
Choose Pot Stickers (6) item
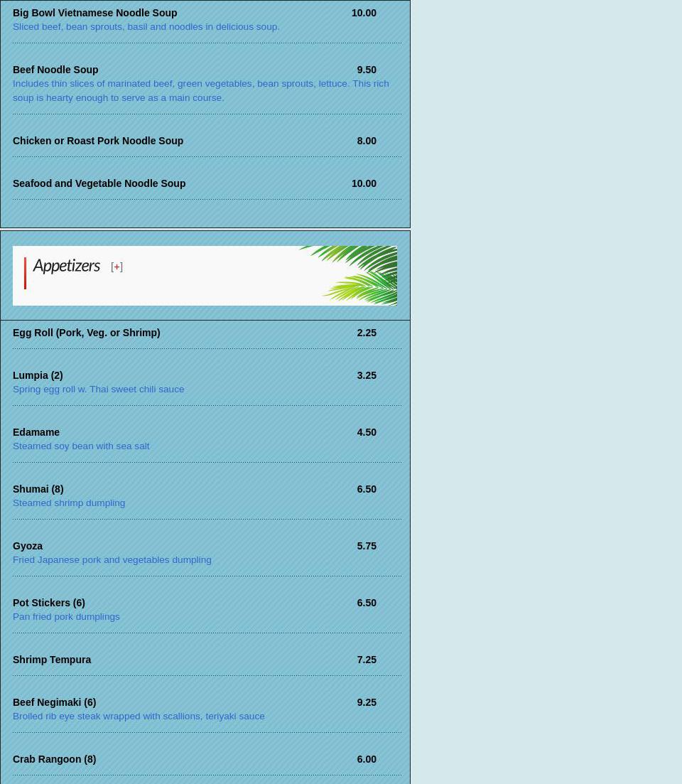(x=48, y=603)
